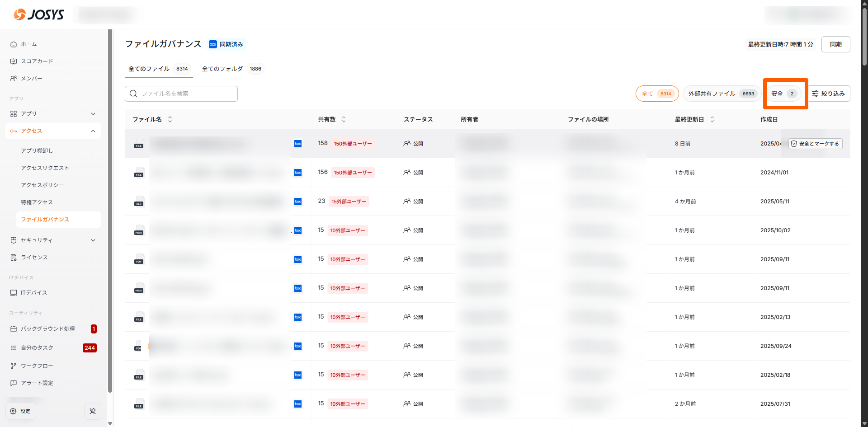Open the Home icon in sidebar
The width and height of the screenshot is (868, 427).
14,44
